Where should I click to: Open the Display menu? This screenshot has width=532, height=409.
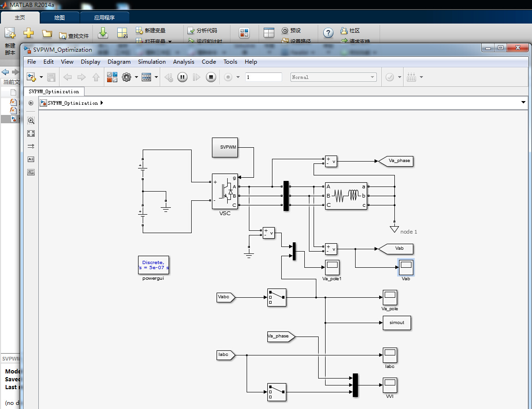point(91,62)
